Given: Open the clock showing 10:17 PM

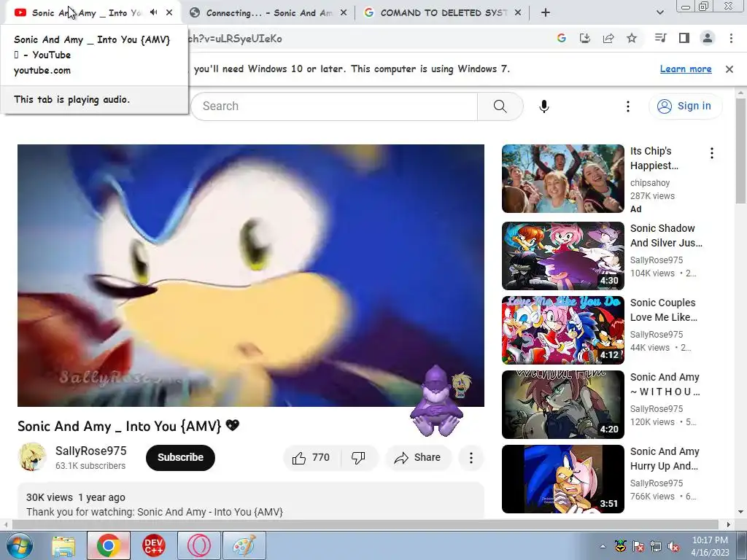Looking at the screenshot, I should (x=710, y=546).
